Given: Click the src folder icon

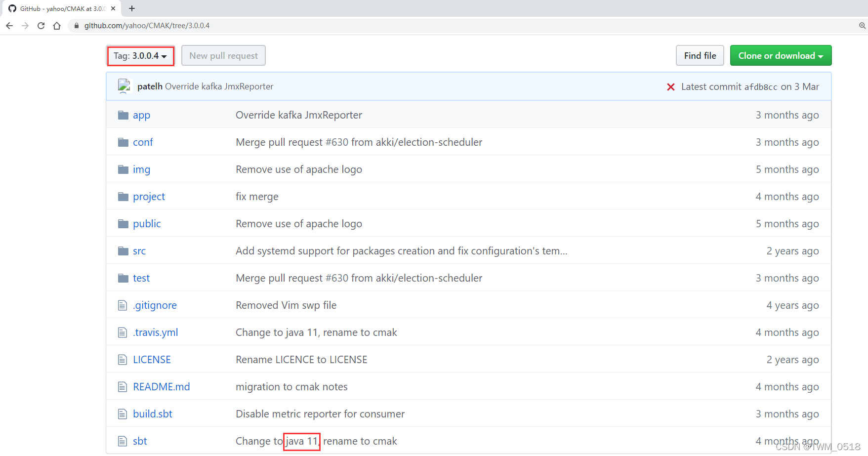Looking at the screenshot, I should pyautogui.click(x=123, y=251).
